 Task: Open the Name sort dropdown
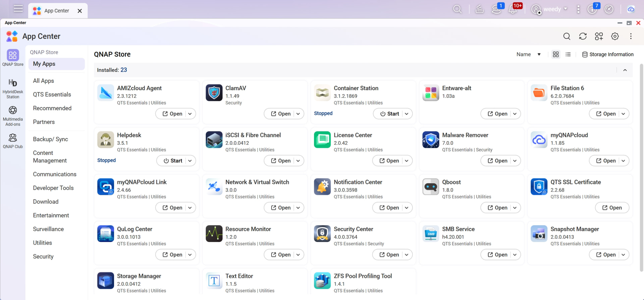(x=528, y=54)
